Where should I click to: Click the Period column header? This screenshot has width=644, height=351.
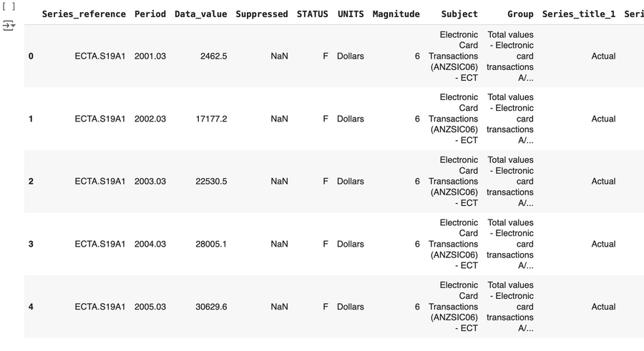[150, 14]
